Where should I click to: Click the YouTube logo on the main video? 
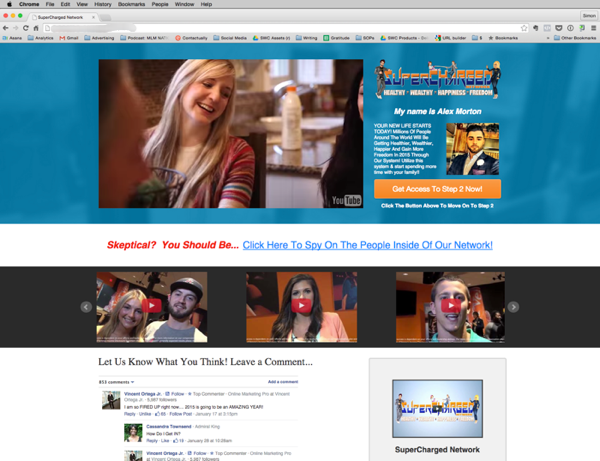[345, 201]
